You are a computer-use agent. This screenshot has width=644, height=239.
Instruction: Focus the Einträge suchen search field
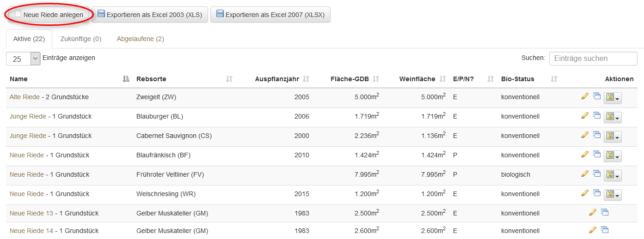pos(593,59)
